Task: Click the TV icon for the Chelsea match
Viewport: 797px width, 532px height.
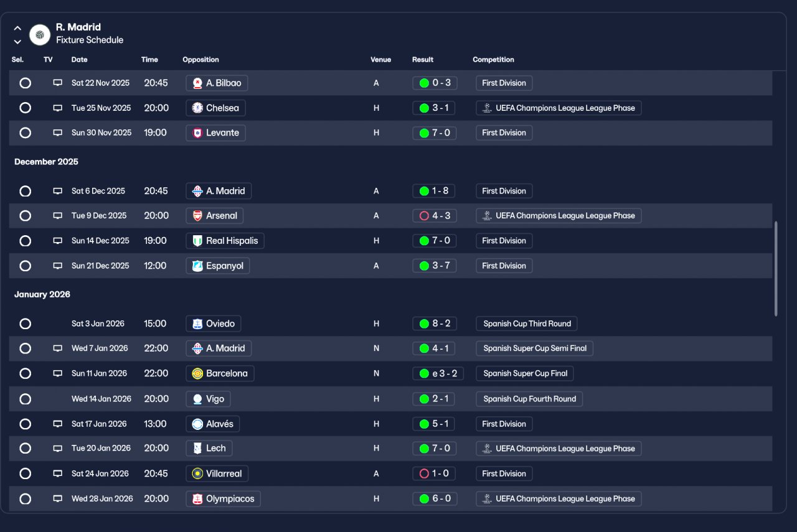Action: pyautogui.click(x=58, y=108)
